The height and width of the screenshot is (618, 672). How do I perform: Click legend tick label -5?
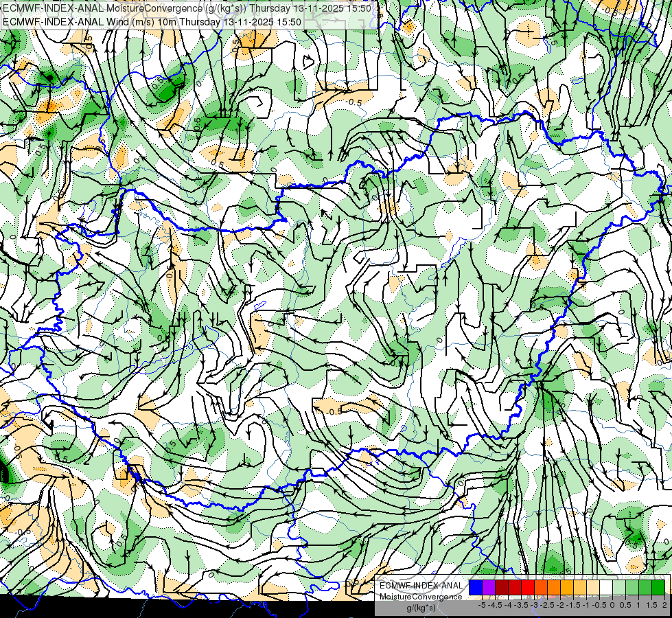tap(482, 605)
